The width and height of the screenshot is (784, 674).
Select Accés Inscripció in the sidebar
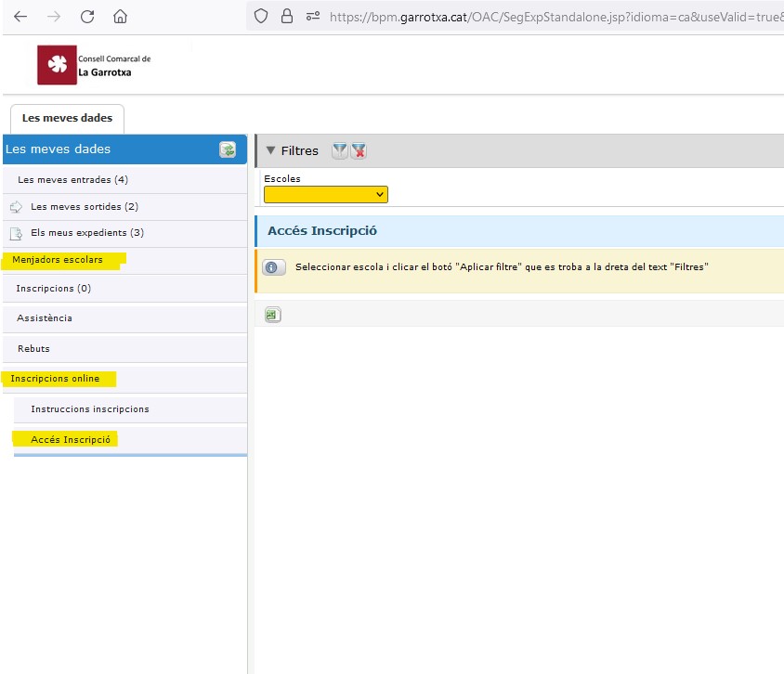[x=130, y=440]
